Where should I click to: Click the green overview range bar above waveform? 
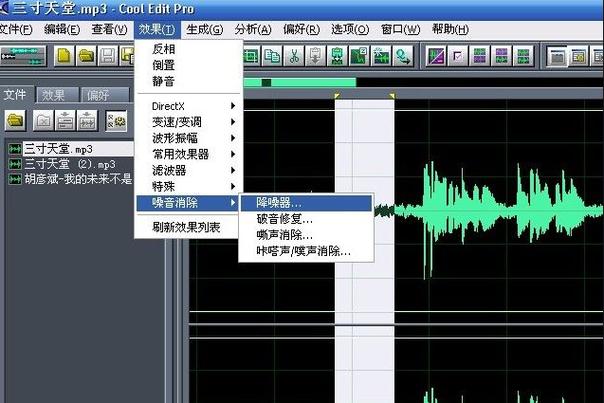300,82
